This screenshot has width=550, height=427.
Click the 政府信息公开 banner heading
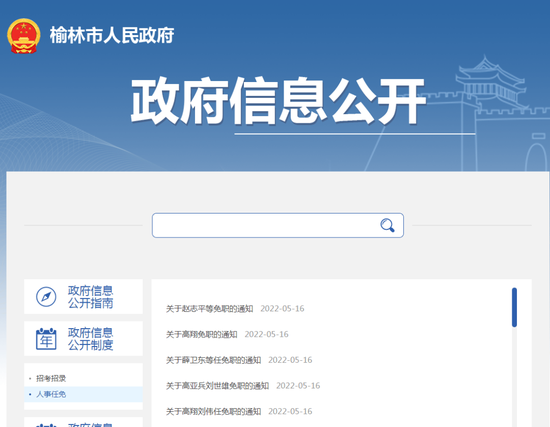[278, 101]
